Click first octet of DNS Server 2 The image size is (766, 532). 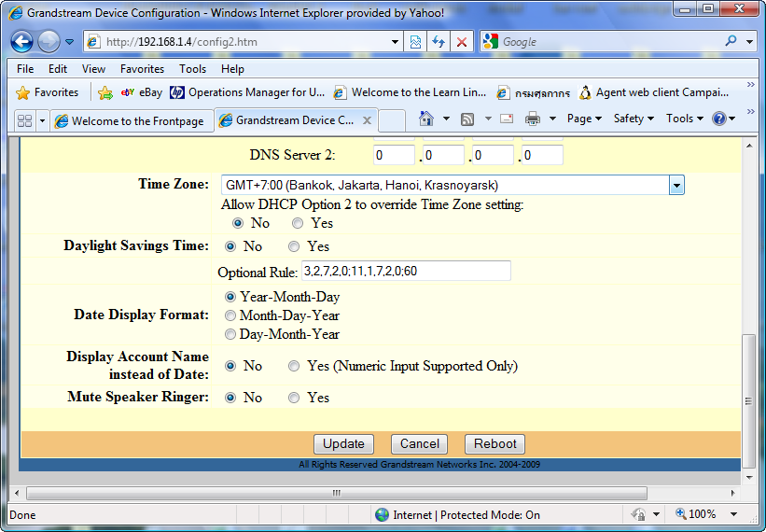pyautogui.click(x=395, y=155)
